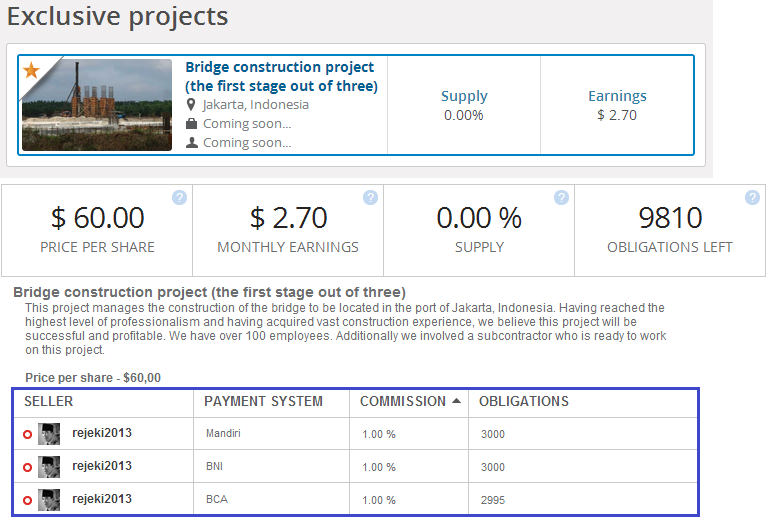Screen dimensions: 771x520
Task: Sort table by Commission column arrow
Action: [457, 401]
